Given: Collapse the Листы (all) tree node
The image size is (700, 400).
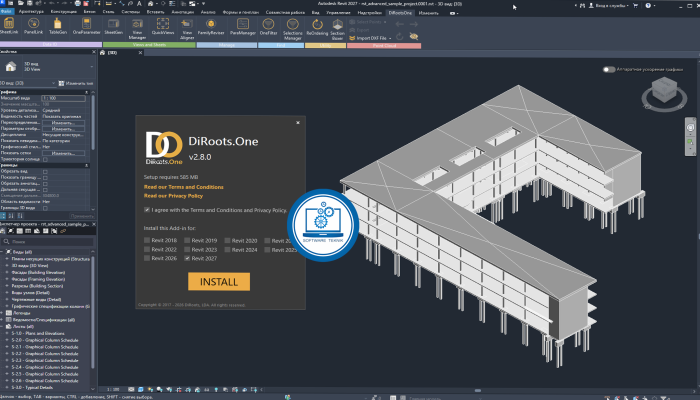Looking at the screenshot, I should tap(2, 326).
